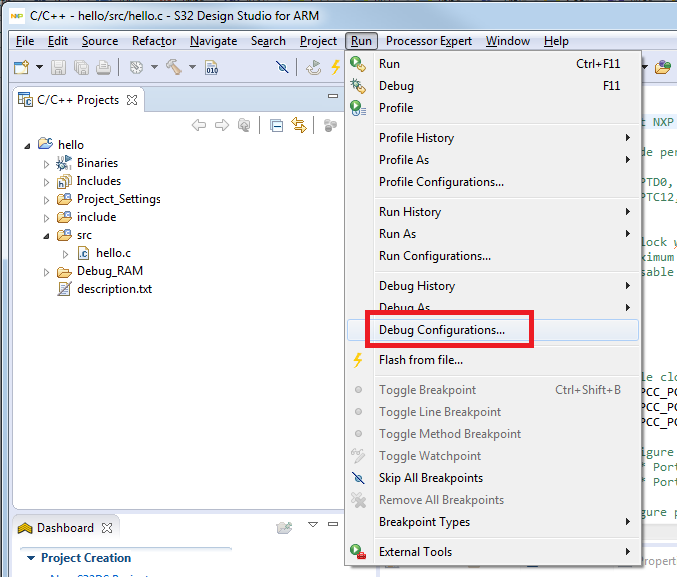Expand the include folder node
This screenshot has width=677, height=577.
(46, 218)
